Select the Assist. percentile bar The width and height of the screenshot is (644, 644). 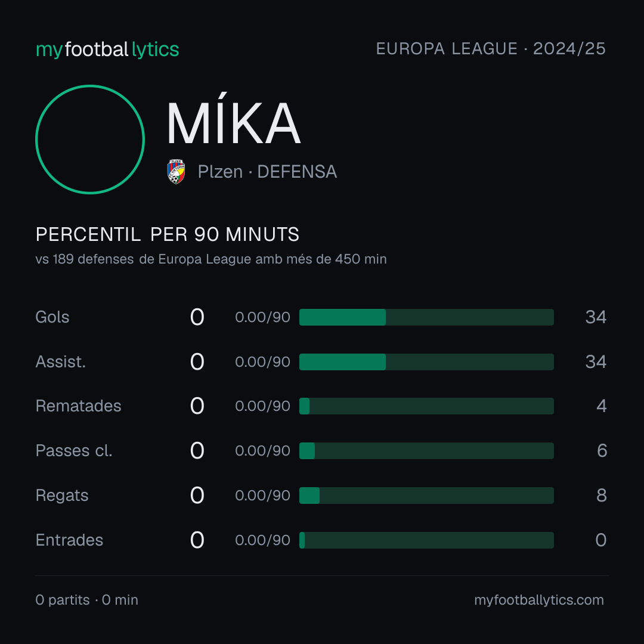pos(426,362)
